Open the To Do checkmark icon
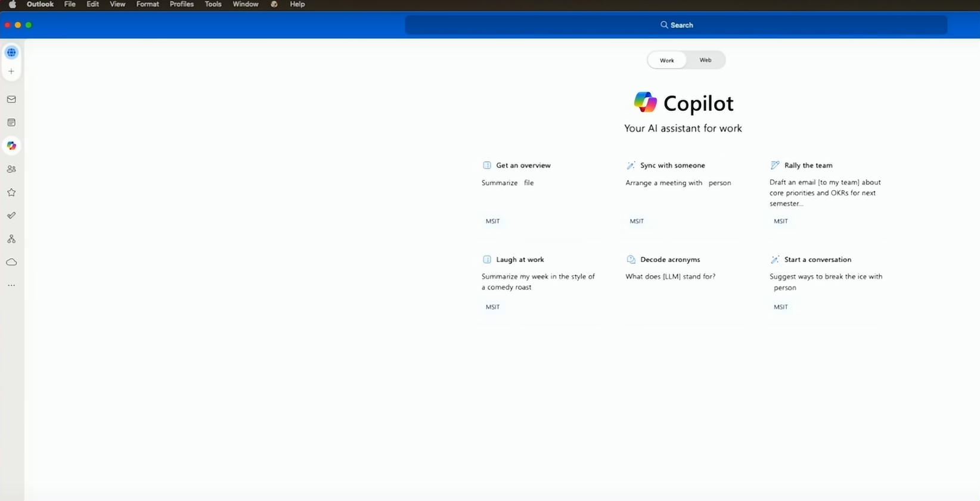This screenshot has width=980, height=501. 11,216
